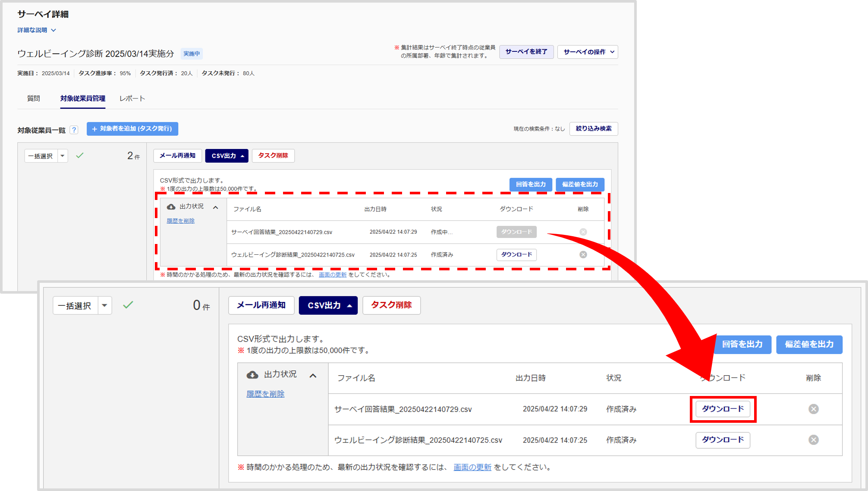Click 画面の更新 link in lower panel
The image size is (868, 491).
tap(472, 467)
